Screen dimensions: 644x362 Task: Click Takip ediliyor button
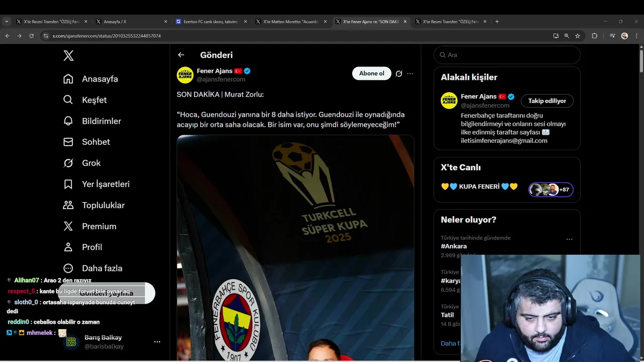pyautogui.click(x=547, y=101)
